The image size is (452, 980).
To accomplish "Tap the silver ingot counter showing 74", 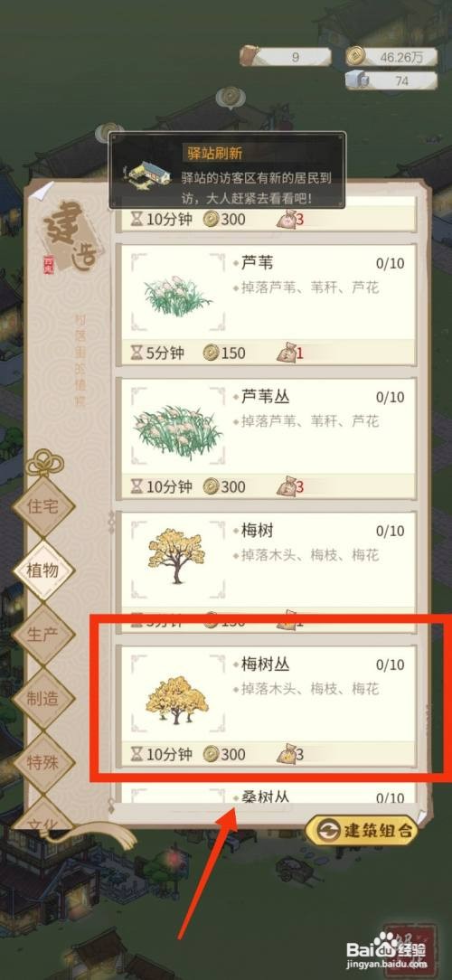I will click(x=391, y=80).
